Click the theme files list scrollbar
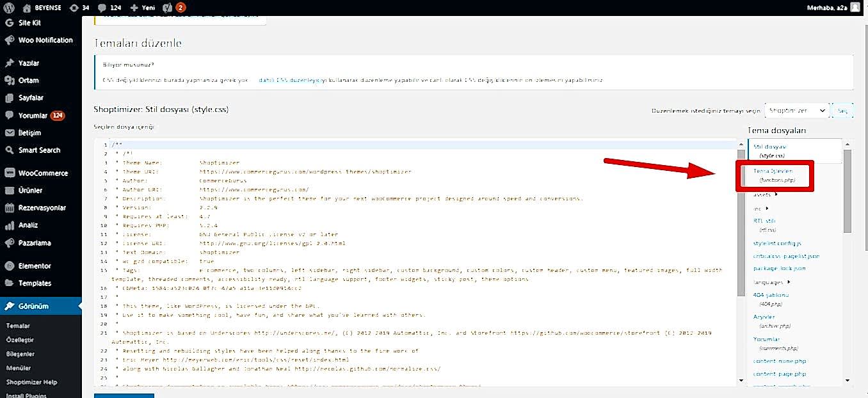 [x=848, y=192]
